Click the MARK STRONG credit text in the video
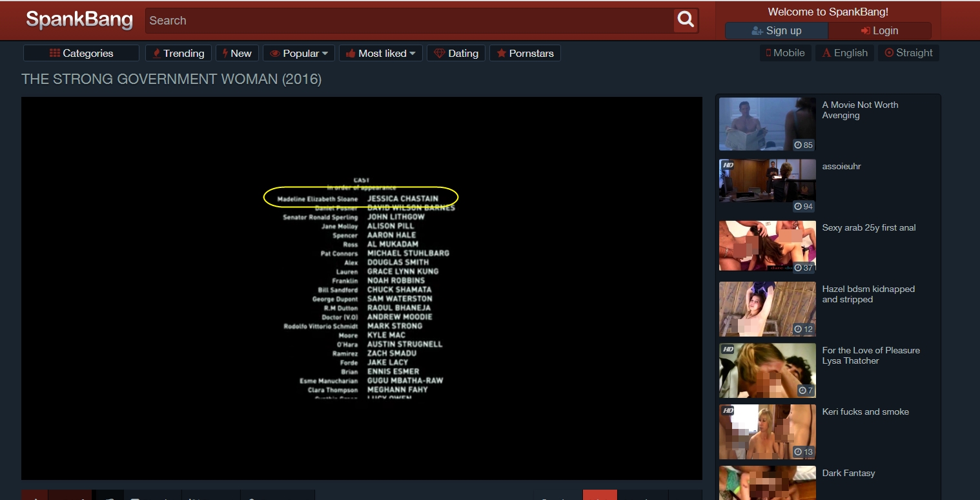Image resolution: width=980 pixels, height=500 pixels. (x=394, y=326)
